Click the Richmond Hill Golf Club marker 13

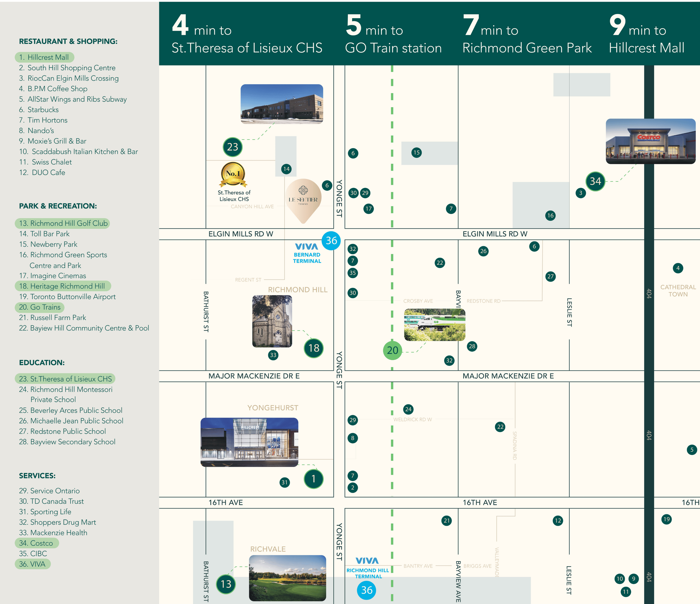[x=226, y=584]
